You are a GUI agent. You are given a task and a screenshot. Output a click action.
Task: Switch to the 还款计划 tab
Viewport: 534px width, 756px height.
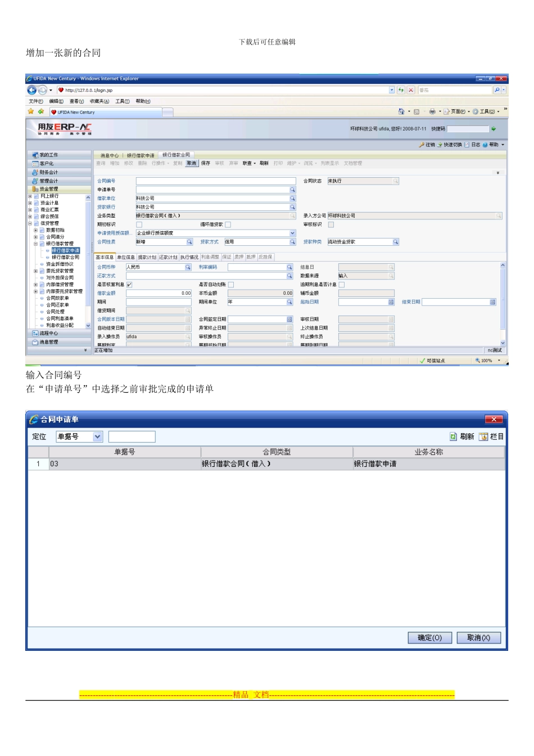[x=168, y=257]
